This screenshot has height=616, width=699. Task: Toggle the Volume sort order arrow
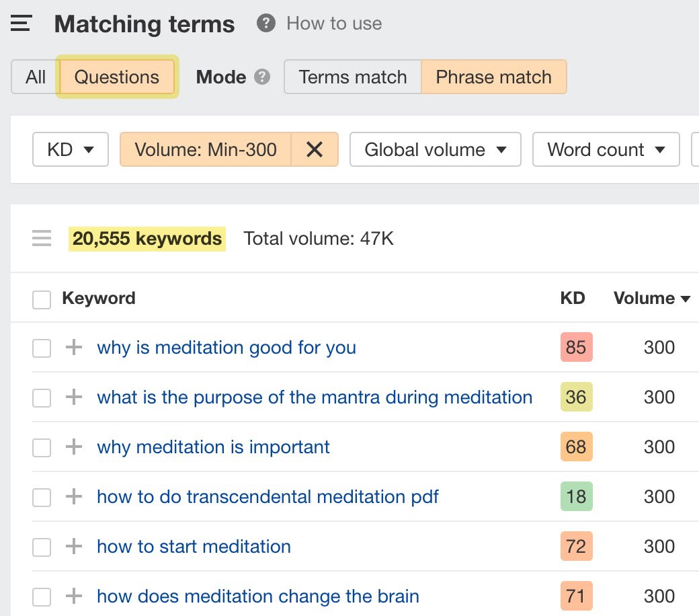(686, 299)
